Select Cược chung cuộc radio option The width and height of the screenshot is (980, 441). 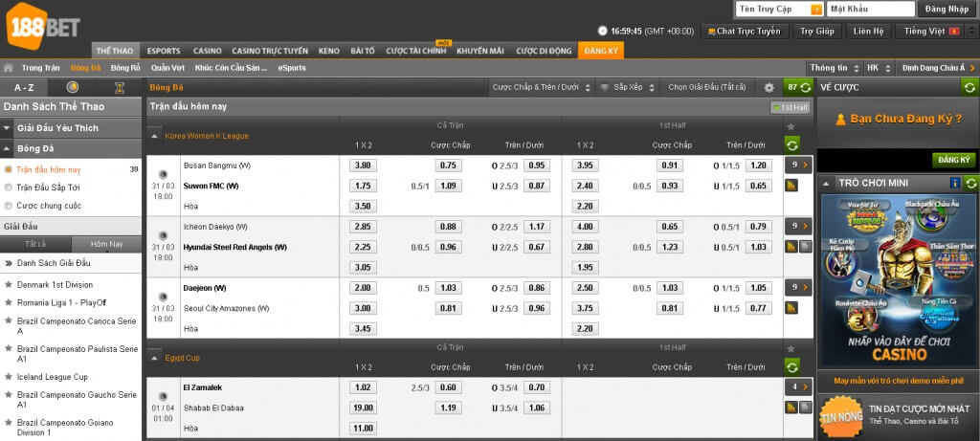pyautogui.click(x=8, y=206)
